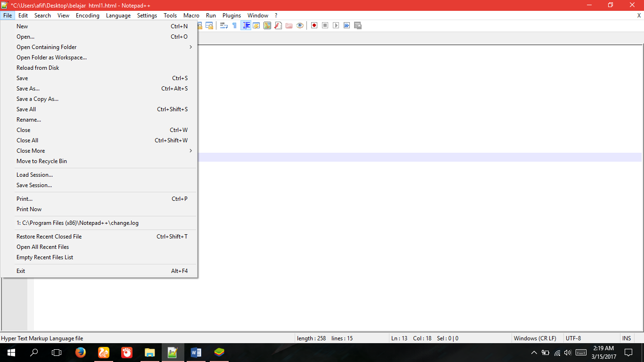
Task: Open the Tools menu
Action: pos(170,16)
